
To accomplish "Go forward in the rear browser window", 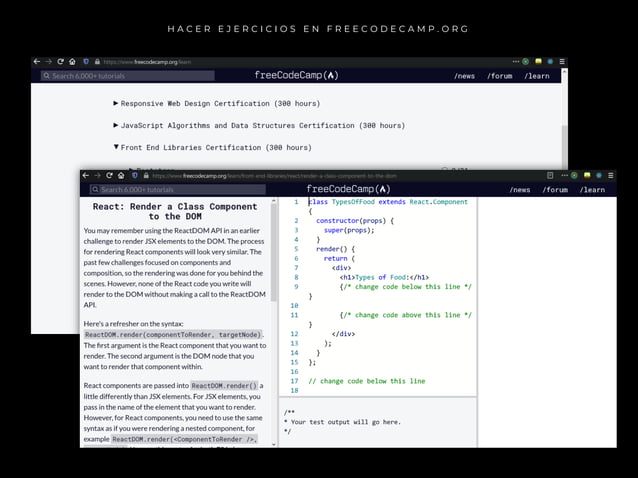I will [x=48, y=62].
